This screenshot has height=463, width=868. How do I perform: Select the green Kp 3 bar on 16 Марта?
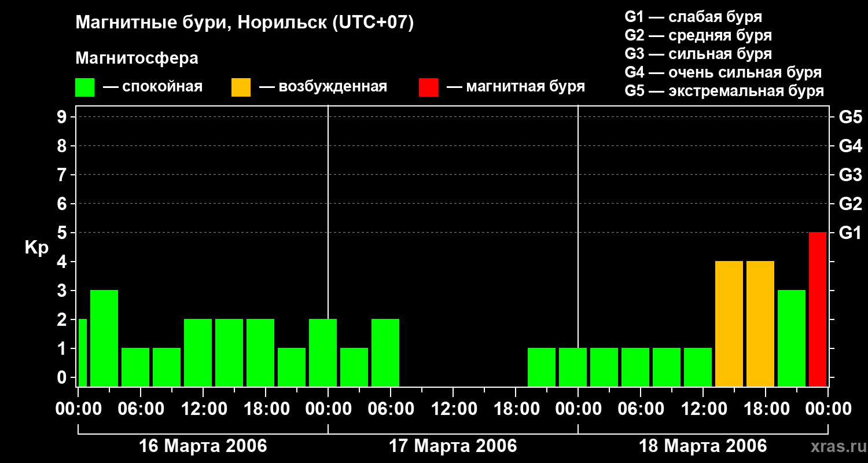pos(104,338)
